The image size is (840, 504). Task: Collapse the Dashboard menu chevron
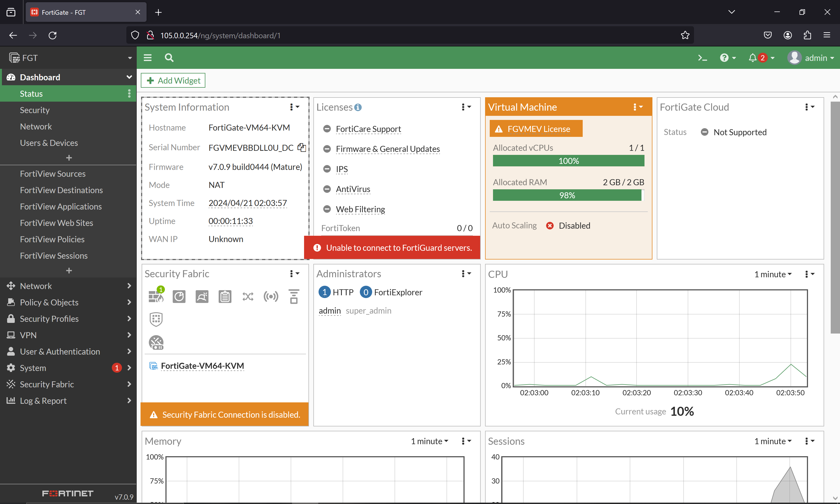[129, 77]
